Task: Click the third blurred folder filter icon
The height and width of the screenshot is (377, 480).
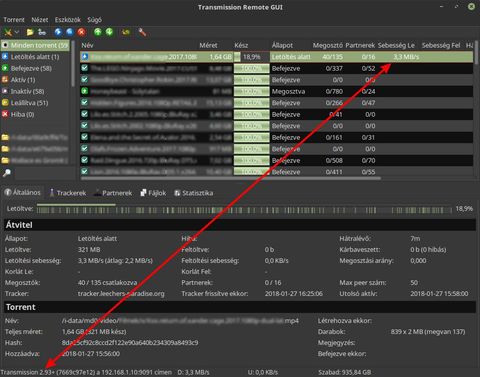Action: pyautogui.click(x=5, y=160)
